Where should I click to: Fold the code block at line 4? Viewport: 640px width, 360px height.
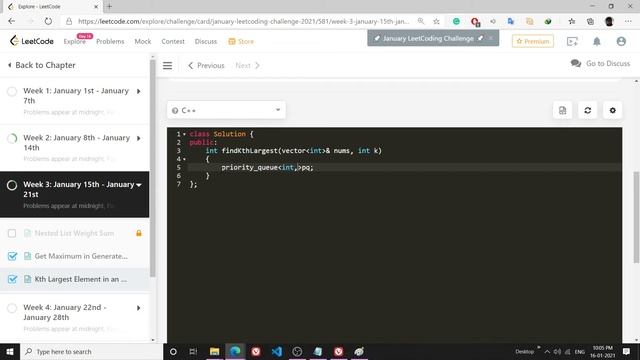pos(184,159)
